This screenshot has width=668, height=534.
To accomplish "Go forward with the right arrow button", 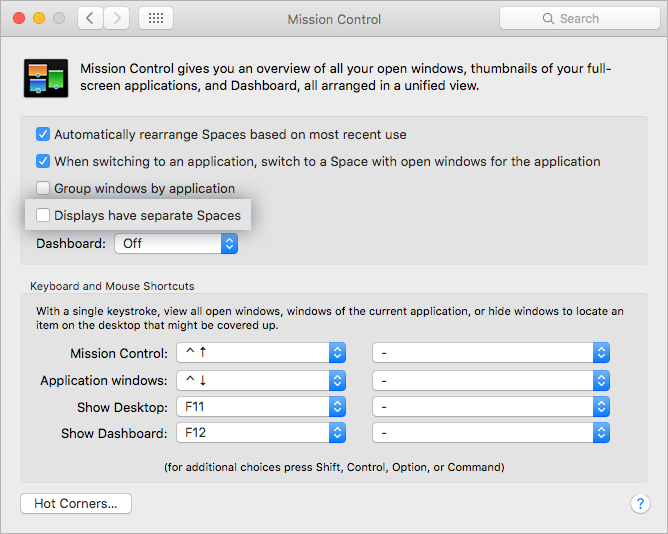I will (117, 18).
